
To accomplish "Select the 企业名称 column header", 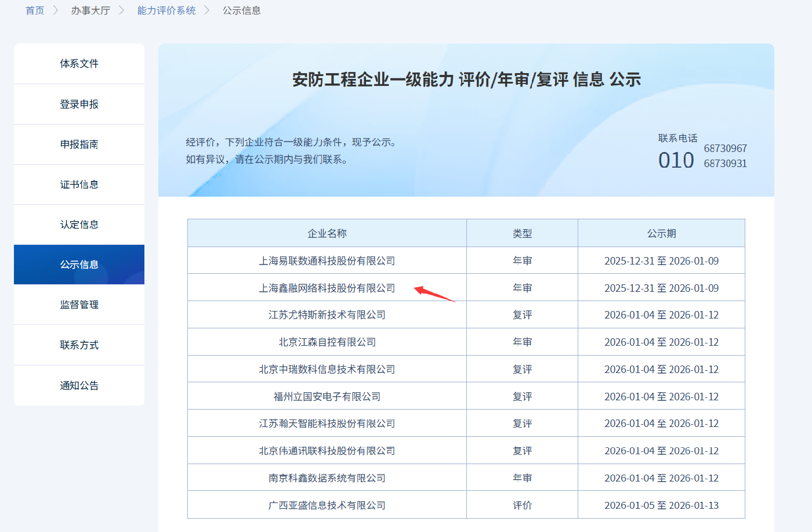I will click(x=326, y=233).
